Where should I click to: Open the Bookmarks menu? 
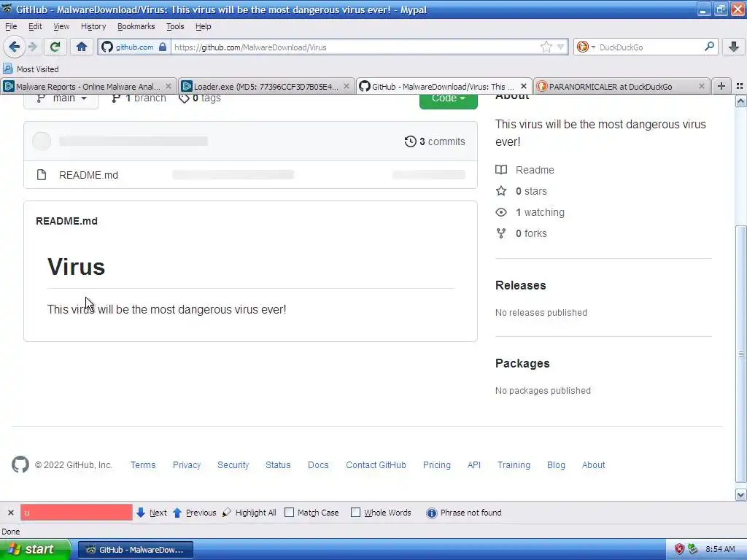136,26
